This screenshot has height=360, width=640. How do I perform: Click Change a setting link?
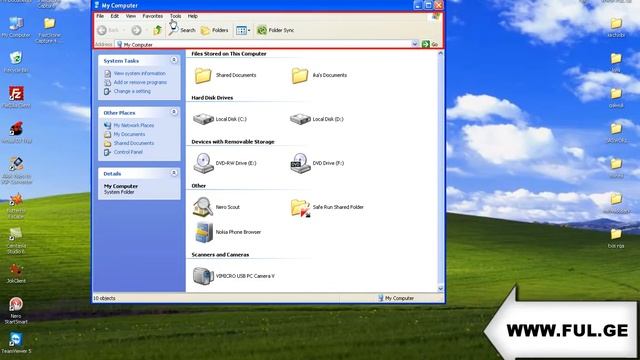tap(132, 91)
